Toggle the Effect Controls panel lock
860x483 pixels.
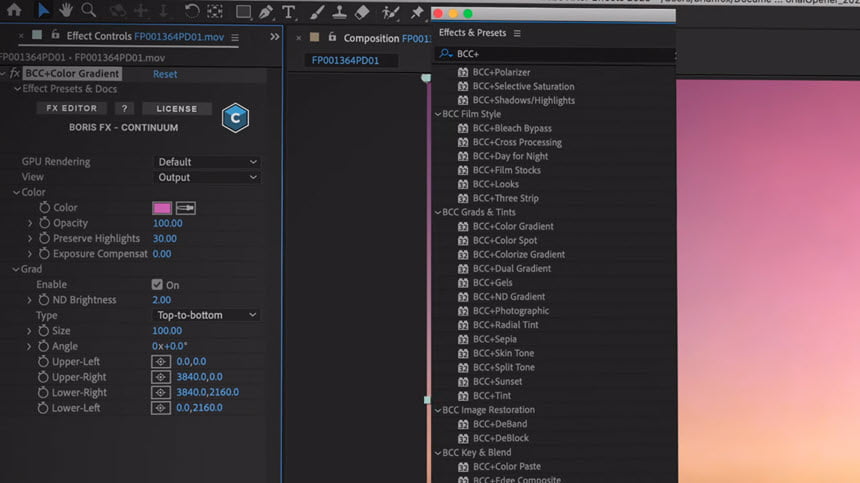coord(55,35)
